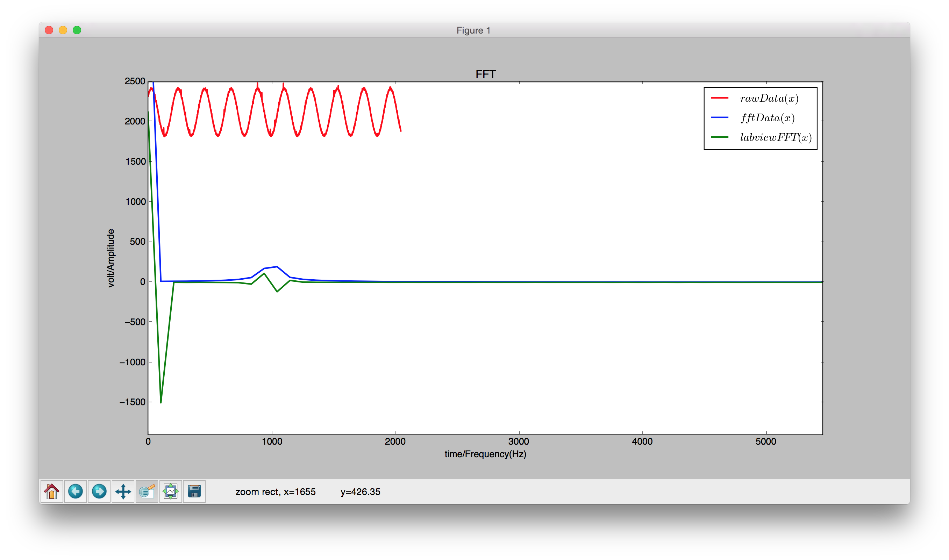Save the figure with floppy disk icon
The height and width of the screenshot is (560, 949).
[194, 491]
